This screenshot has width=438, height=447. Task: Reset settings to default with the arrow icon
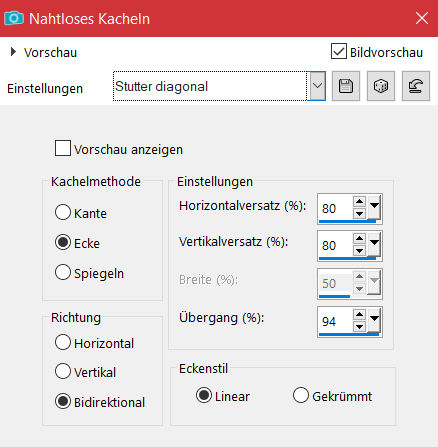point(416,86)
